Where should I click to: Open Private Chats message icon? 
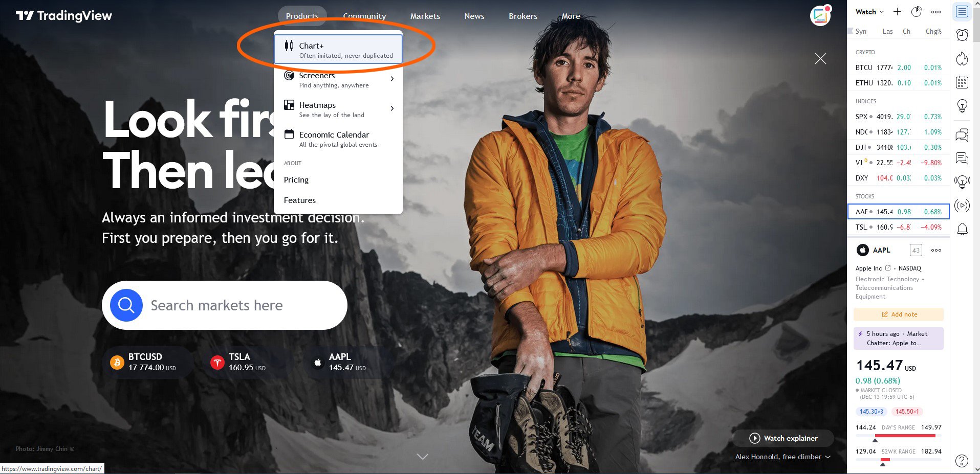[962, 159]
